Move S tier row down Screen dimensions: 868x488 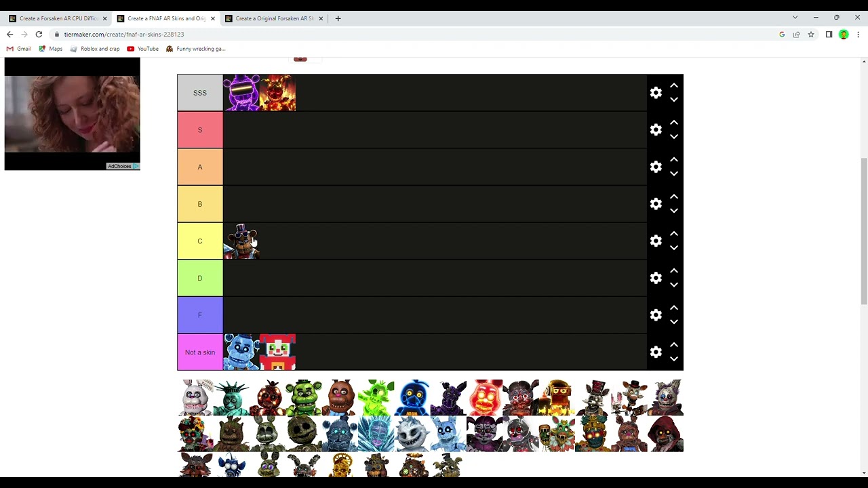coord(674,137)
